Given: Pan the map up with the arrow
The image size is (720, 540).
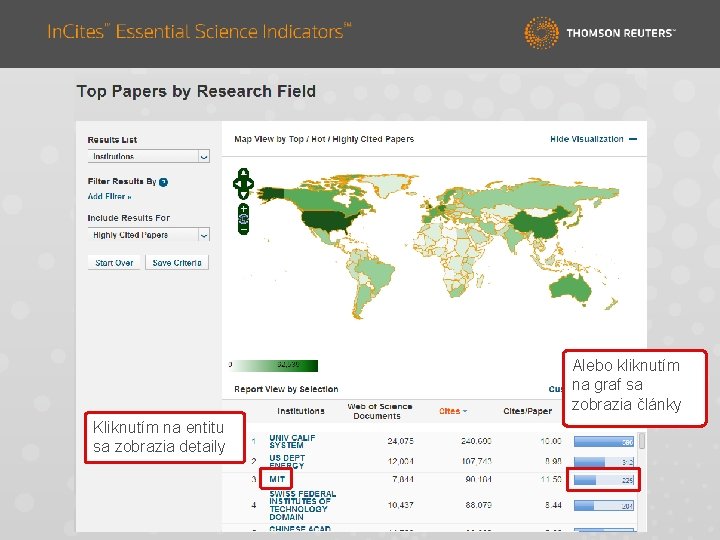Looking at the screenshot, I should pyautogui.click(x=243, y=174).
